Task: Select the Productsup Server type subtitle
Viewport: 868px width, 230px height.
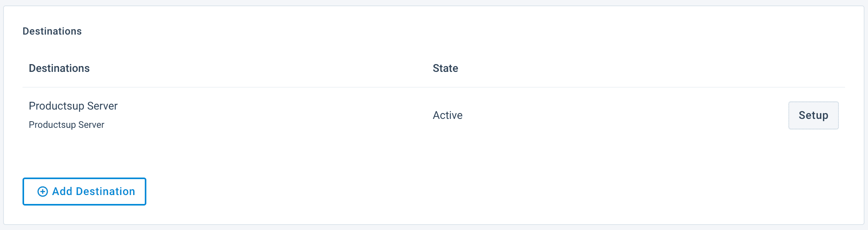Action: pyautogui.click(x=66, y=125)
